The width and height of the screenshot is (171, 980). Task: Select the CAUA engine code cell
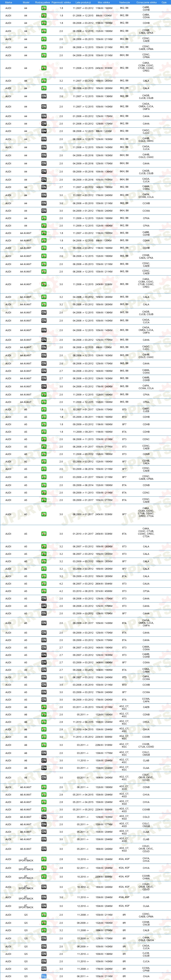pyautogui.click(x=146, y=584)
